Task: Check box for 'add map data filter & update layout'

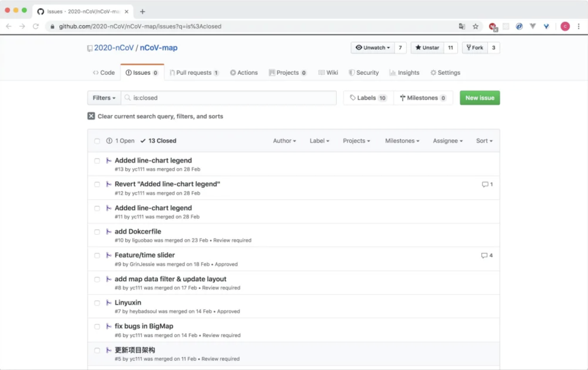Action: pos(97,279)
